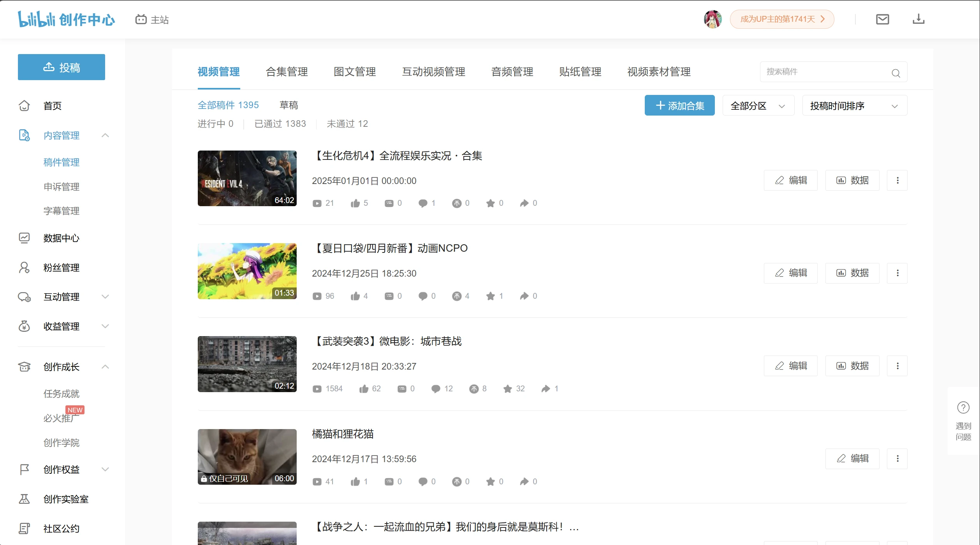The height and width of the screenshot is (545, 980).
Task: Open three-dot menu for 橘猫和狸花猫
Action: pos(897,459)
